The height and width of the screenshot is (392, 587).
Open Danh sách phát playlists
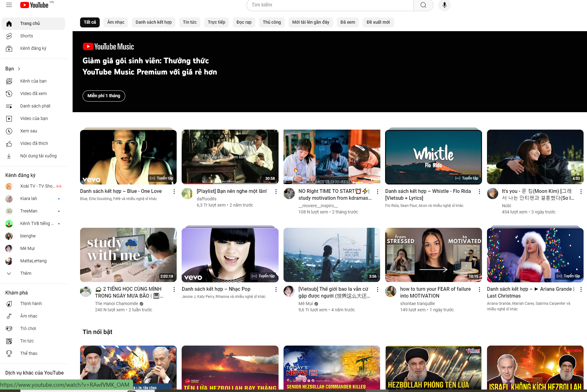[x=33, y=106]
